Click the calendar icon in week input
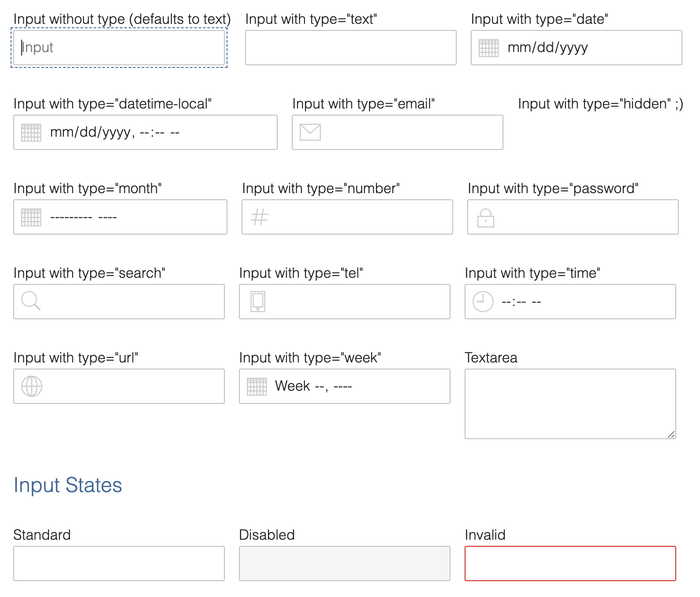 click(257, 387)
